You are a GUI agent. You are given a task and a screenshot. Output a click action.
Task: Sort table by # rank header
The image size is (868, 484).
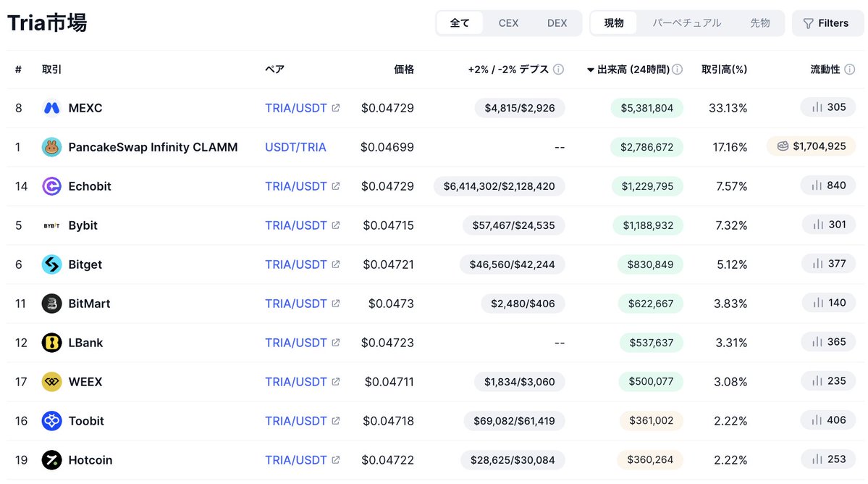(18, 70)
